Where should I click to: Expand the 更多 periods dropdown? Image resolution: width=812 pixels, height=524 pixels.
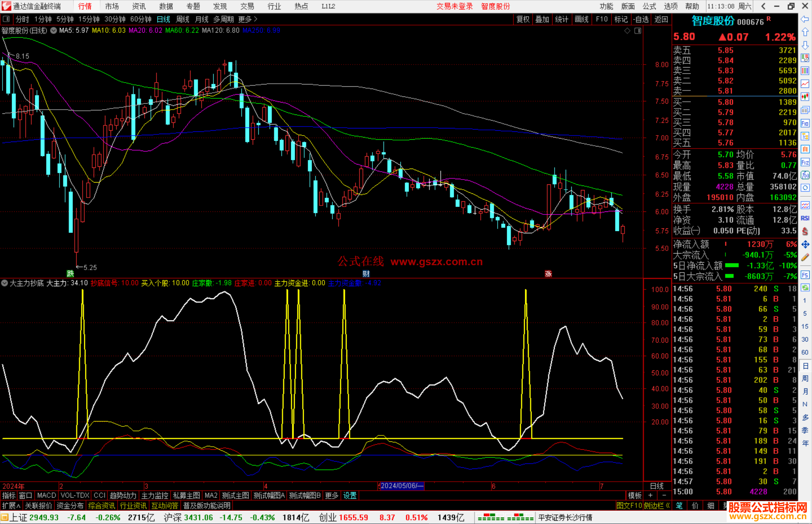[247, 19]
